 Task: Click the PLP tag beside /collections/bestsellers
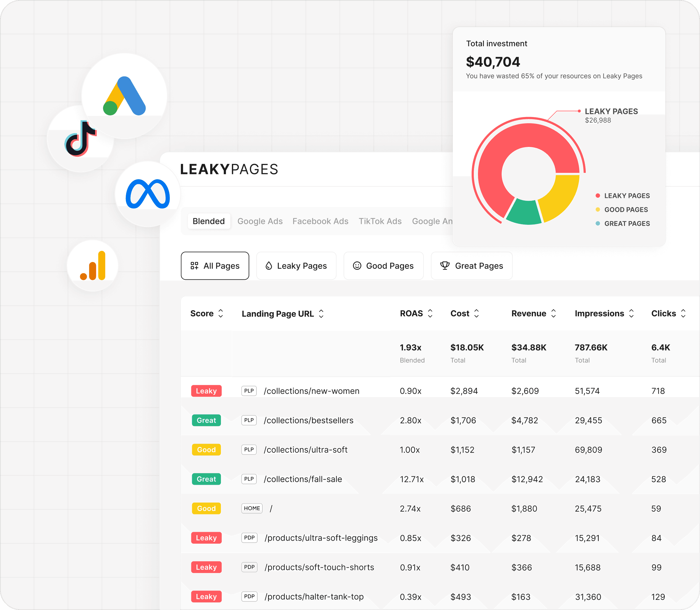point(249,420)
